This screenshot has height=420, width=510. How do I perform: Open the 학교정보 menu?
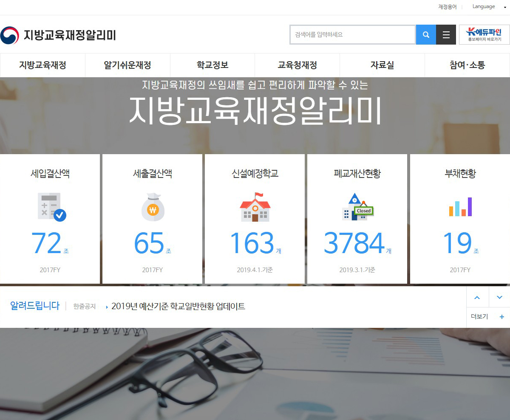(x=212, y=65)
